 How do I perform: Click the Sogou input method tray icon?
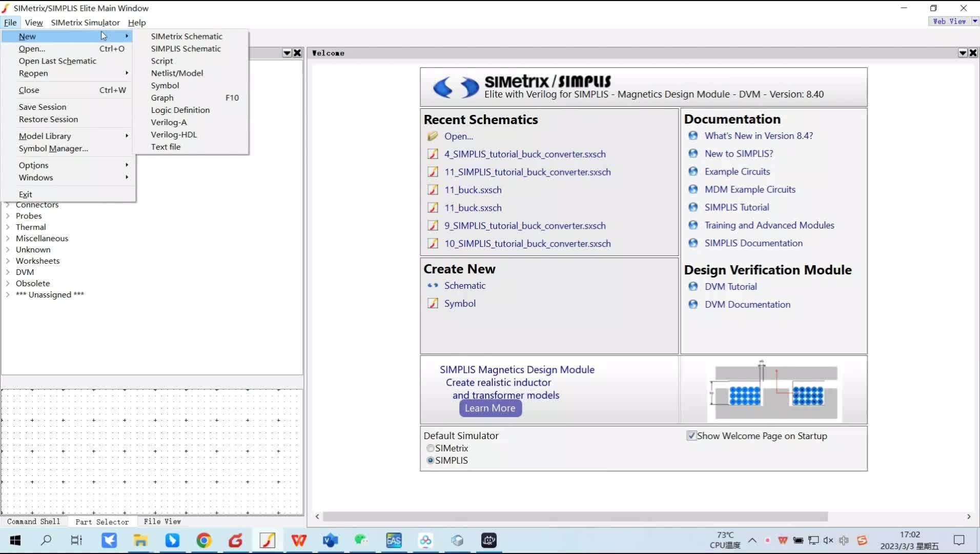coord(862,540)
